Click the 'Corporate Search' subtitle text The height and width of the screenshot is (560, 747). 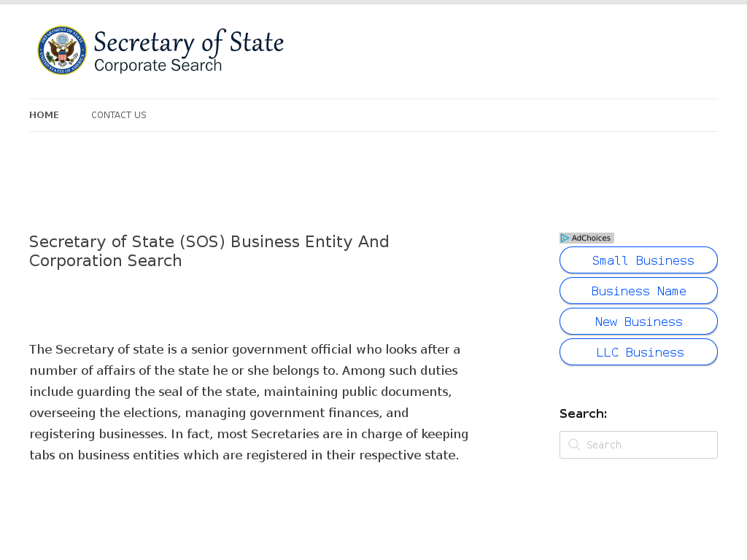tap(158, 65)
